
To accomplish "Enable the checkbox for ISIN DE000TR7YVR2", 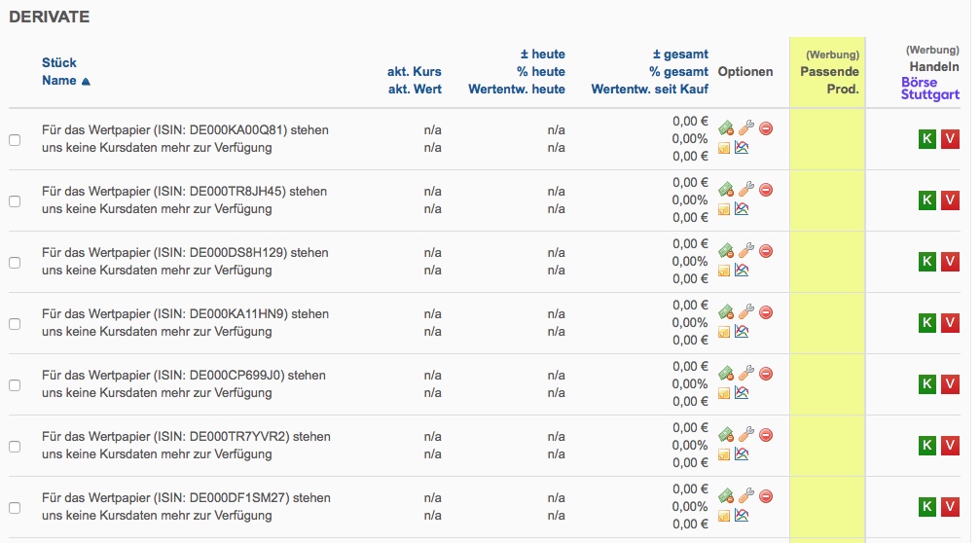I will tap(15, 446).
